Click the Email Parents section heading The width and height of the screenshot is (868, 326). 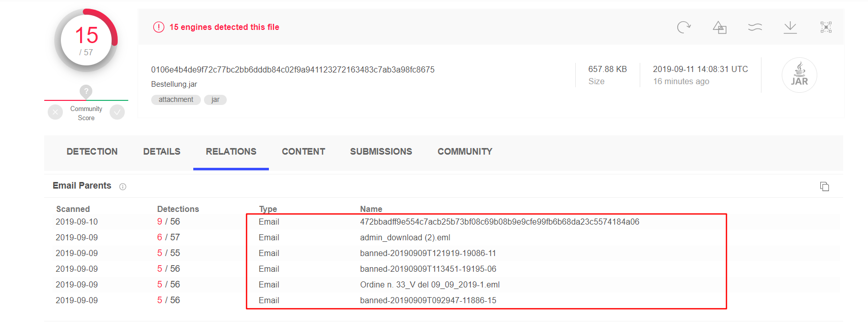coord(82,186)
